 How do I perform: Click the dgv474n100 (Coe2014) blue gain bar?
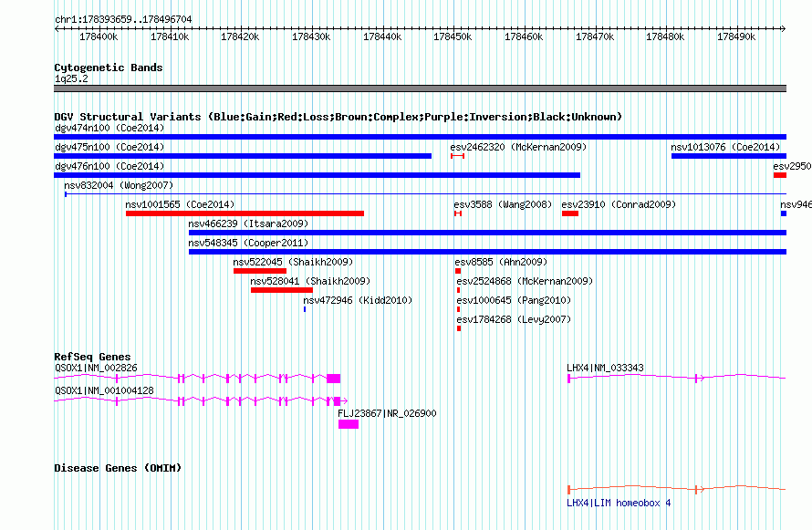tap(420, 137)
